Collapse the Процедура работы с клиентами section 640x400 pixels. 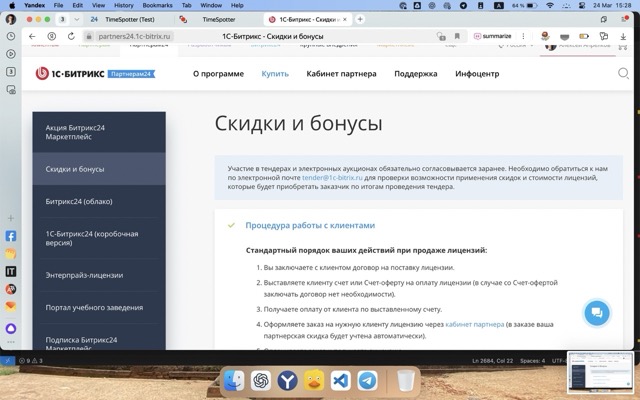(x=310, y=226)
